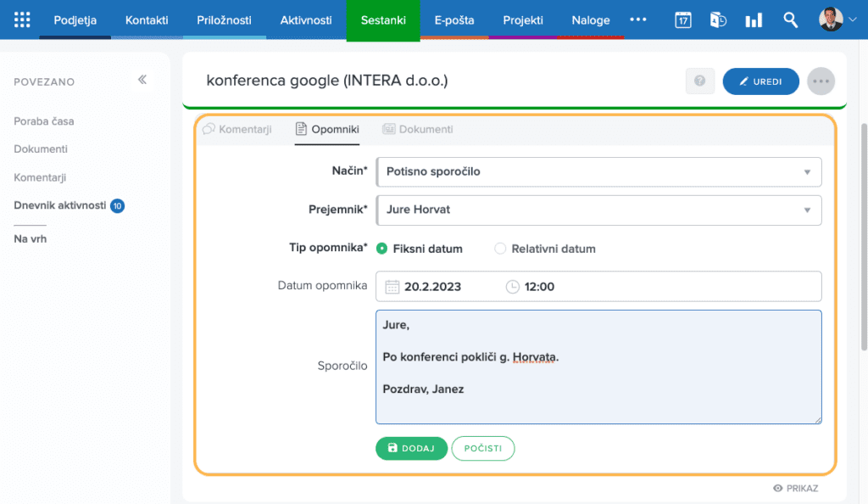This screenshot has width=868, height=504.
Task: Open the Outlook sync icon
Action: (718, 20)
